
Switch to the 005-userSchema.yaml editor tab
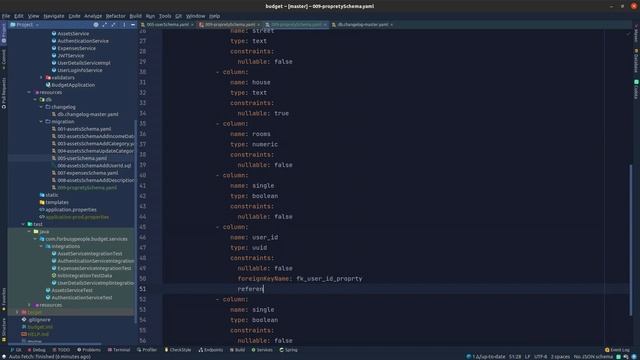click(167, 24)
